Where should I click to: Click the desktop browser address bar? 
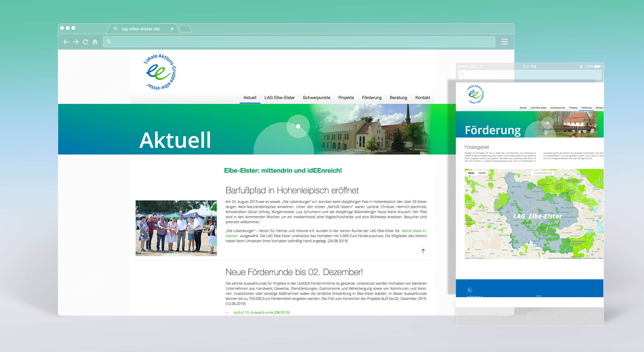(x=299, y=42)
